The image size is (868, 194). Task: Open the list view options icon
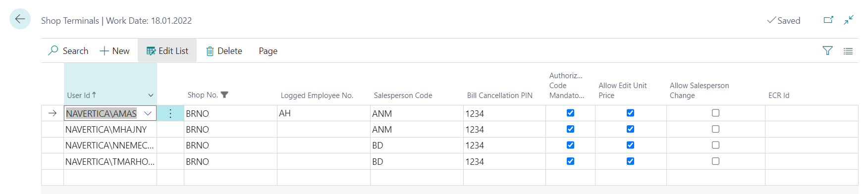click(x=848, y=51)
